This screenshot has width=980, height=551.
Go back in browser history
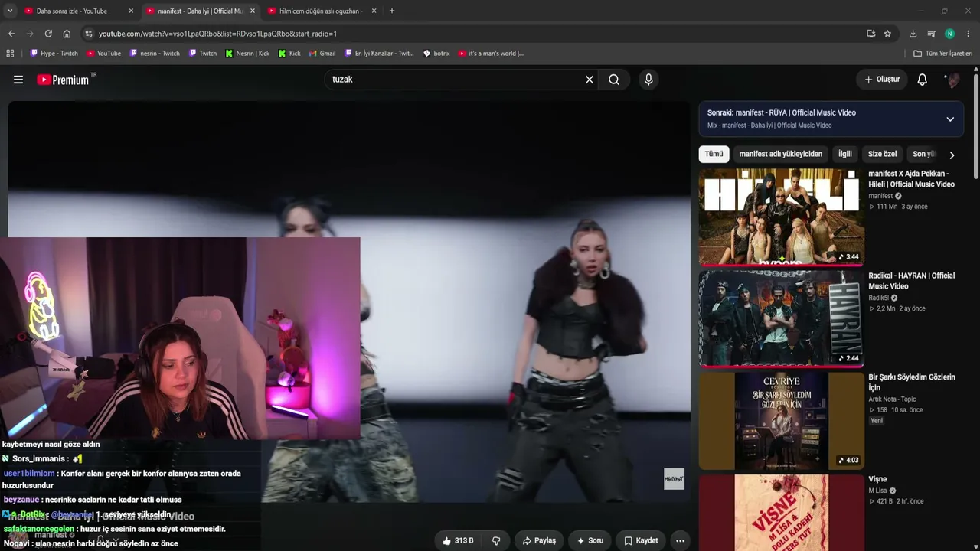11,34
